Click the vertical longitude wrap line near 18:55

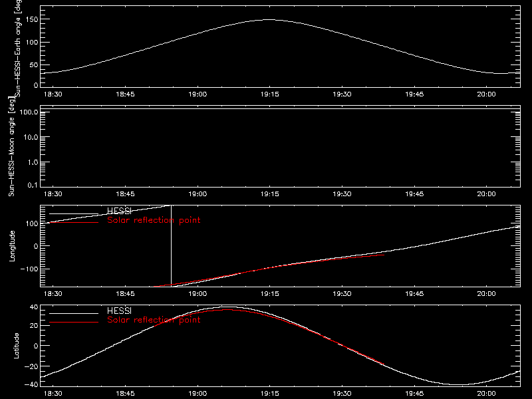[171, 246]
